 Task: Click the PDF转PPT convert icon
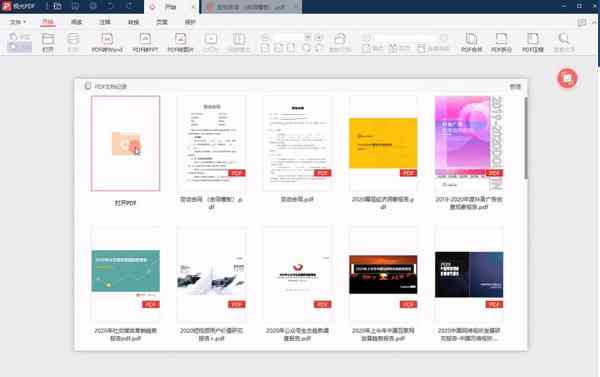(145, 39)
